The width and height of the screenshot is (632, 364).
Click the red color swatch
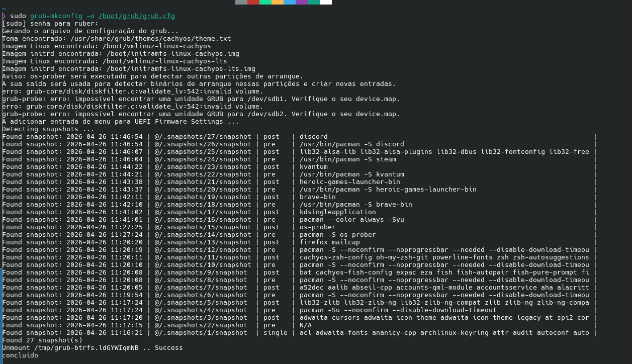pyautogui.click(x=253, y=2)
